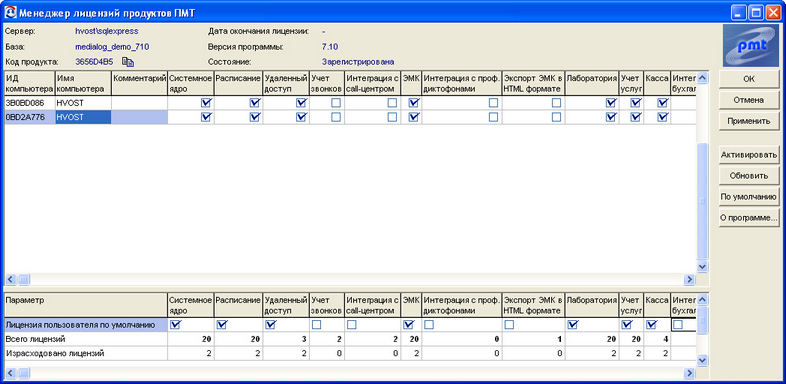Click the upper table Лаборатория column header

(592, 84)
